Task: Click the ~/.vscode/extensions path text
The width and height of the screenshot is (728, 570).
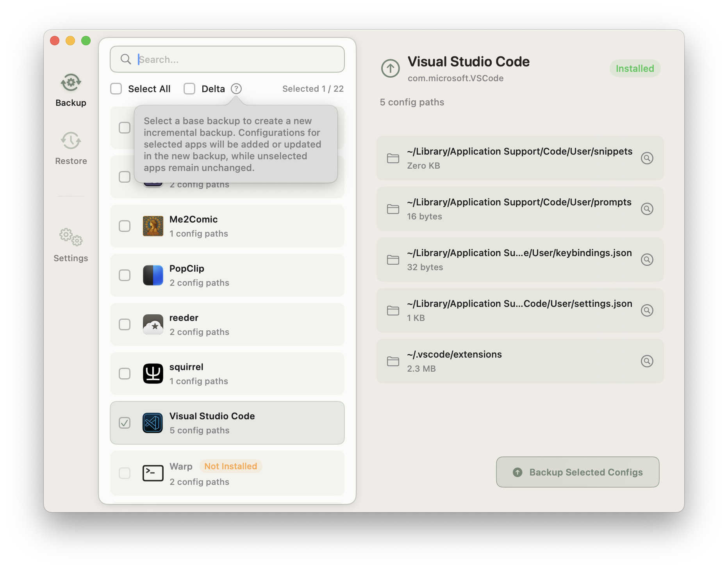Action: [455, 354]
